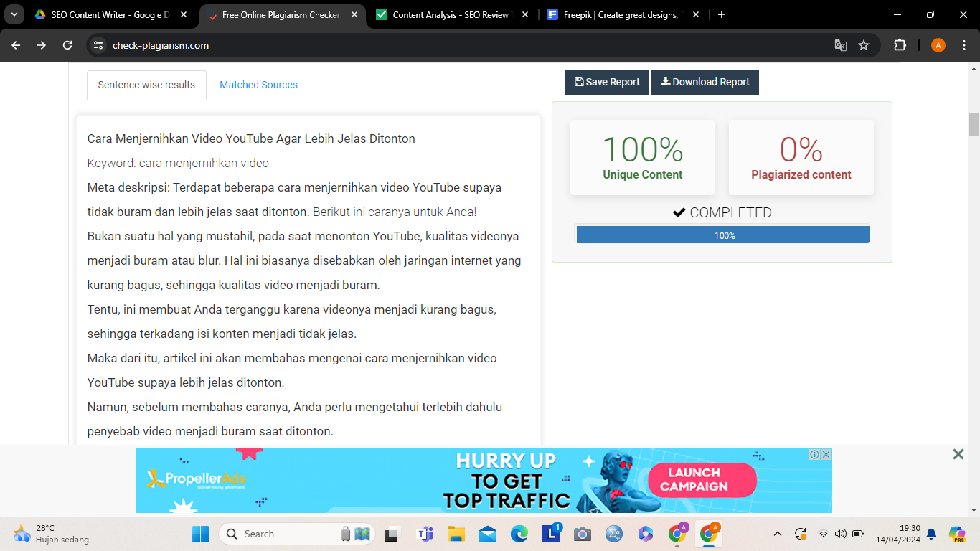980x551 pixels.
Task: Open Microsoft Edge from the taskbar
Action: 519,534
